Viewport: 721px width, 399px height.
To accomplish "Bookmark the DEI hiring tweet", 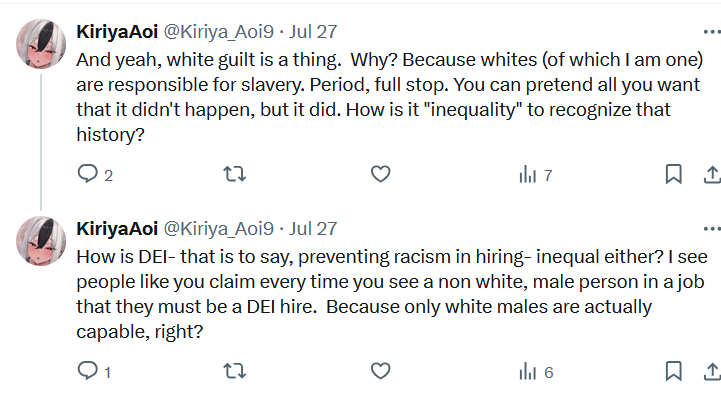I will tap(674, 371).
